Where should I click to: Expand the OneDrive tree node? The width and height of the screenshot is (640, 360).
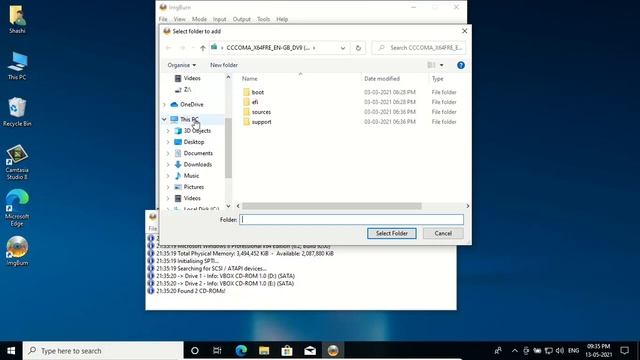coord(164,104)
